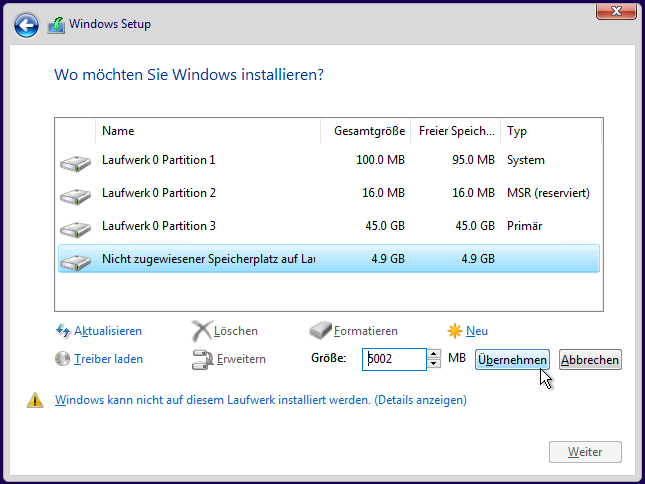Viewport: 645px width, 484px height.
Task: Close the Windows Setup window
Action: click(x=616, y=12)
